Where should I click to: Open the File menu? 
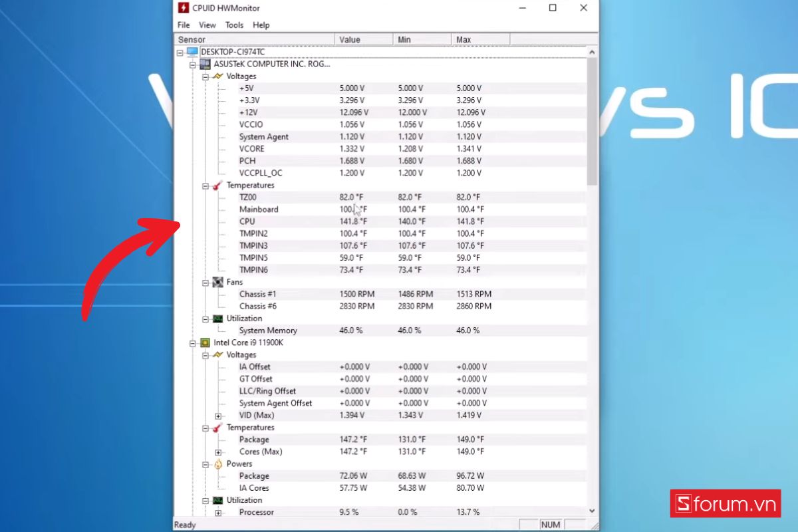click(184, 25)
